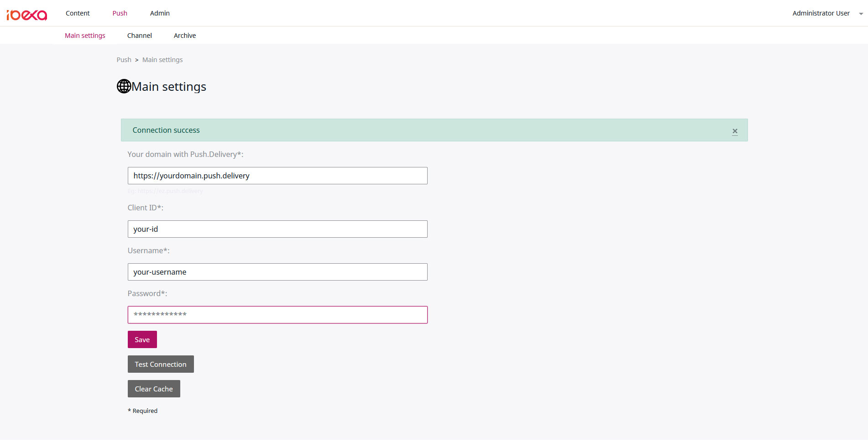Viewport: 868px width, 443px height.
Task: Save the push settings
Action: (142, 339)
